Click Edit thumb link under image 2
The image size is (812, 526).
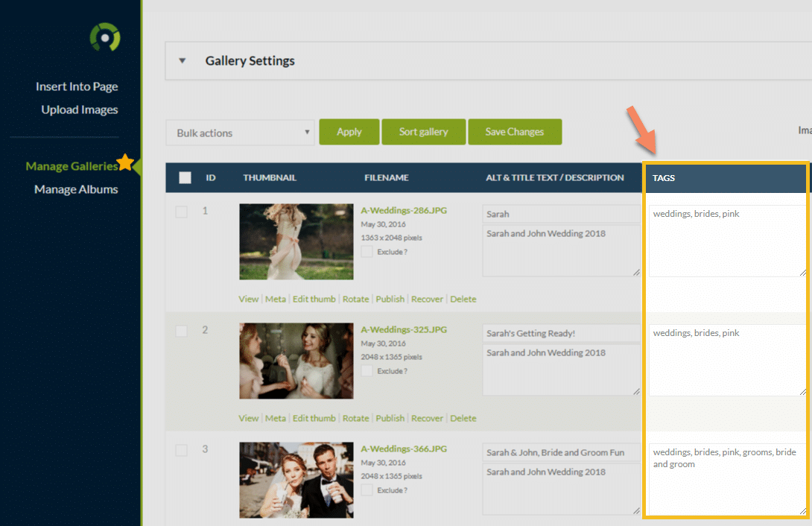(314, 418)
